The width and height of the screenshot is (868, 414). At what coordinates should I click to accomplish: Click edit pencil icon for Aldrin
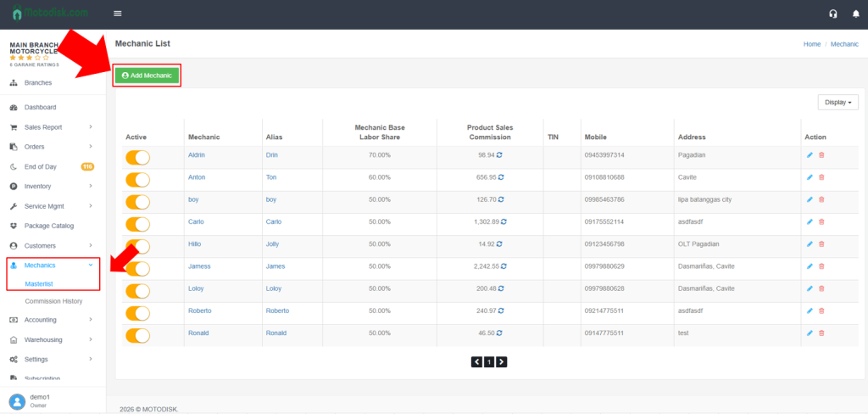pos(810,155)
